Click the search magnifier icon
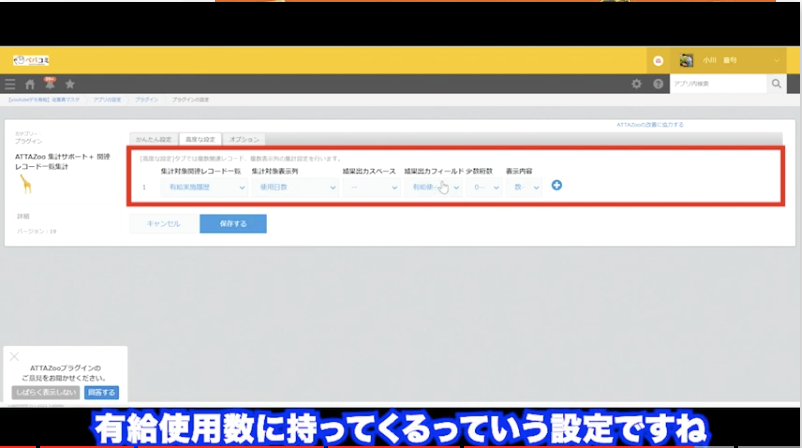This screenshot has width=802, height=448. click(777, 85)
